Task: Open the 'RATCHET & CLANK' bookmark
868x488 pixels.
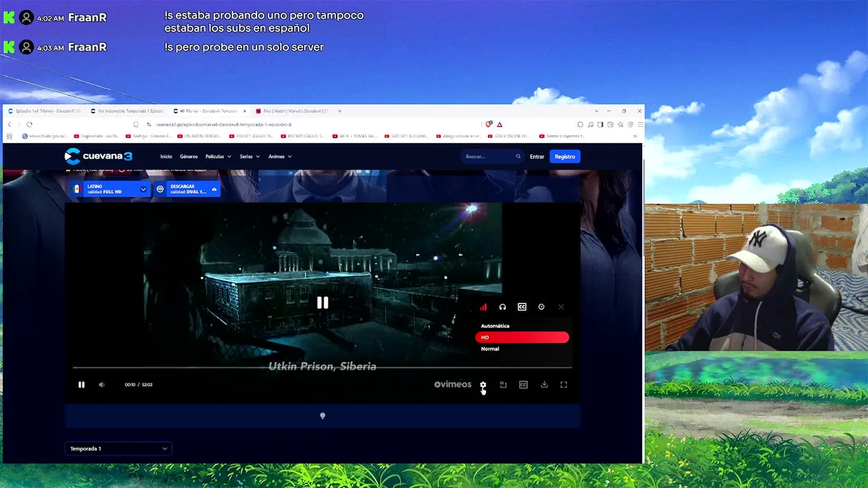Action: [407, 136]
